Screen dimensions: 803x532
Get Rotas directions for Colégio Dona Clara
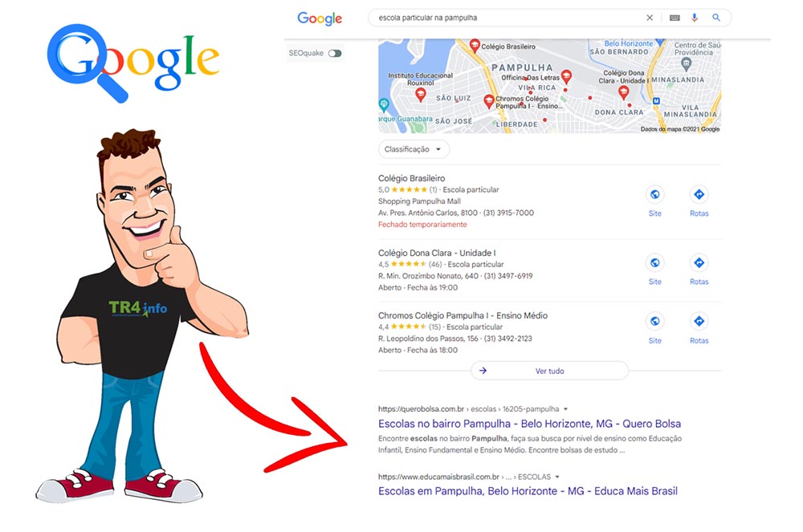click(x=699, y=263)
